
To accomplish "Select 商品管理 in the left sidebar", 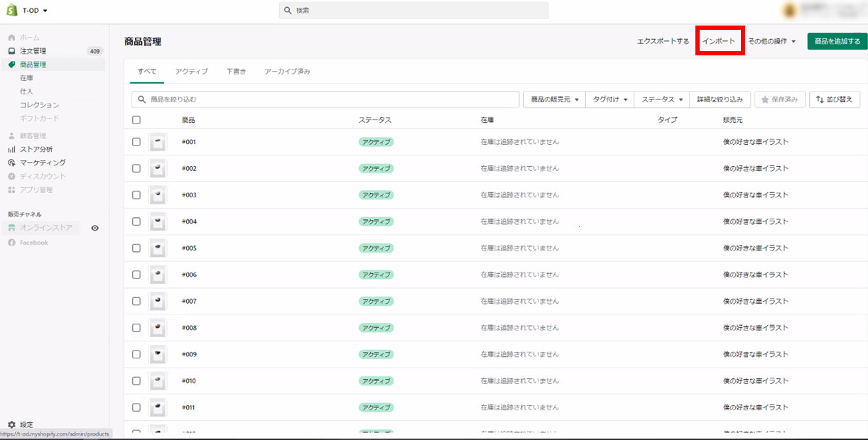I will (31, 64).
